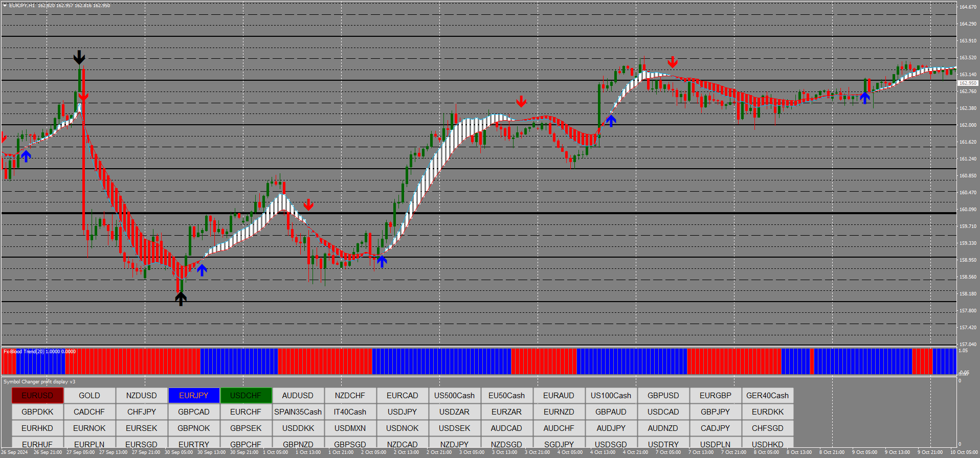
Task: Click the leftmost blue up arrow signal
Action: (x=26, y=156)
